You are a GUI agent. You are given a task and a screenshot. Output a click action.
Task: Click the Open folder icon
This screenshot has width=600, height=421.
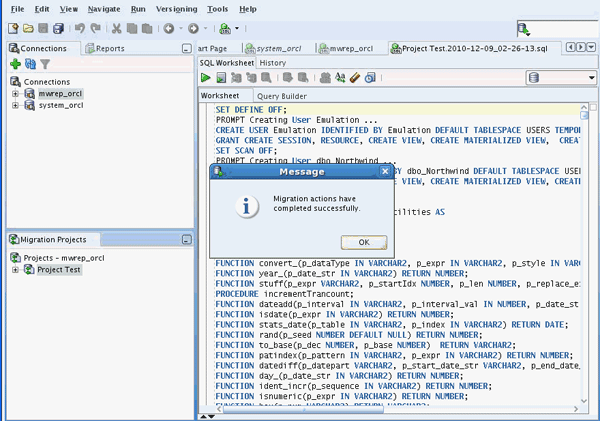28,29
